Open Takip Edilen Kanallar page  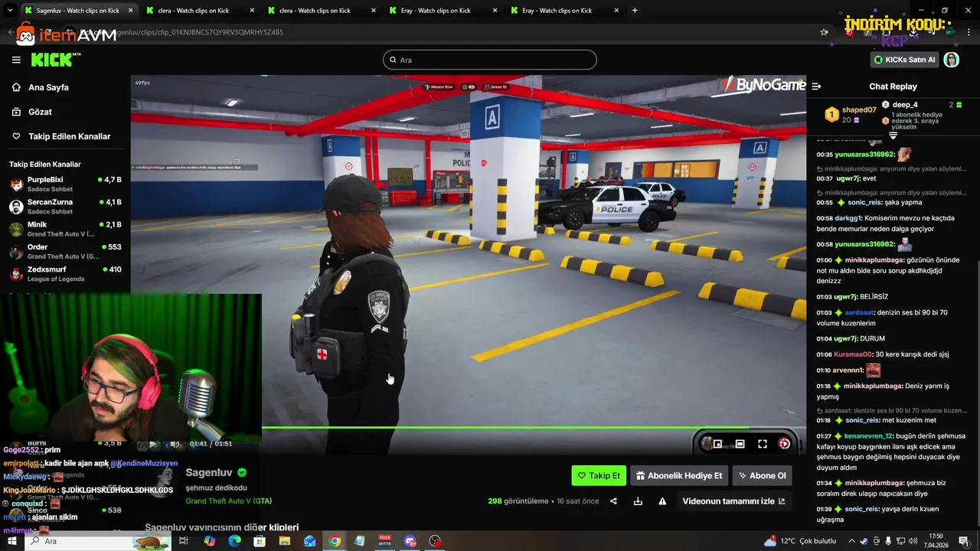point(69,136)
